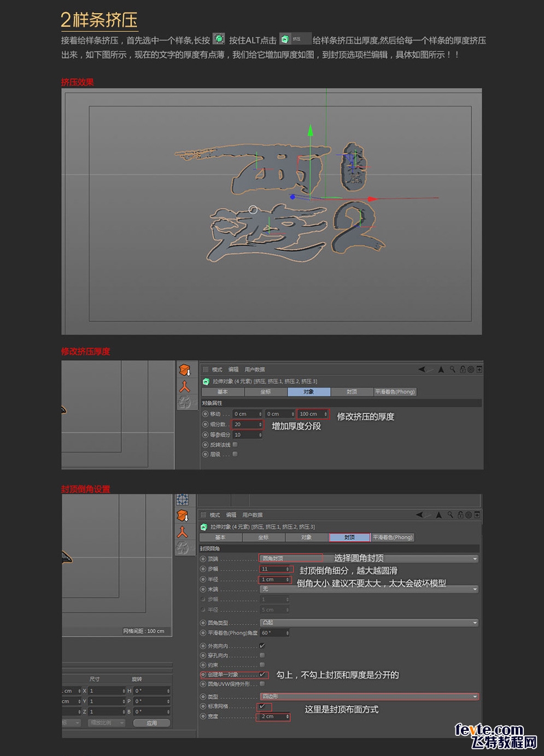Click the up arrow in the lower attributes panel

438,515
